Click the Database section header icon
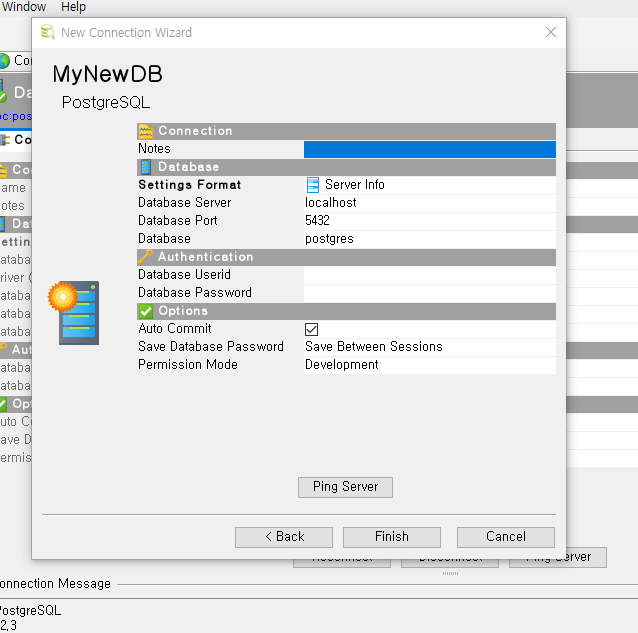Viewport: 638px width, 633px height. pyautogui.click(x=145, y=167)
